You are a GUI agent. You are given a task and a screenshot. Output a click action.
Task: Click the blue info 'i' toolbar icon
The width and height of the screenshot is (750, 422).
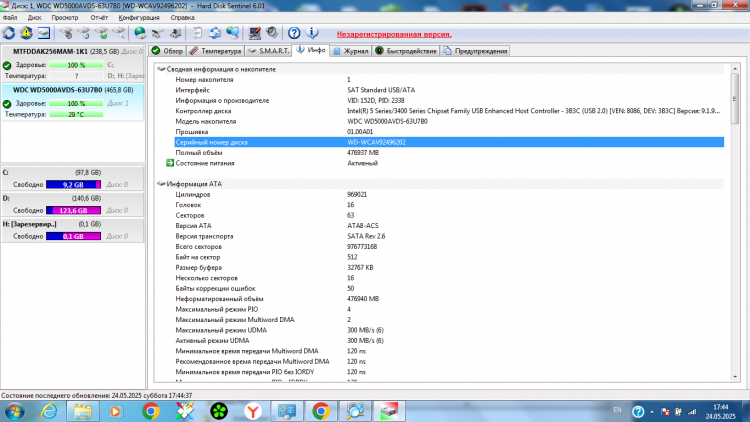pyautogui.click(x=312, y=33)
